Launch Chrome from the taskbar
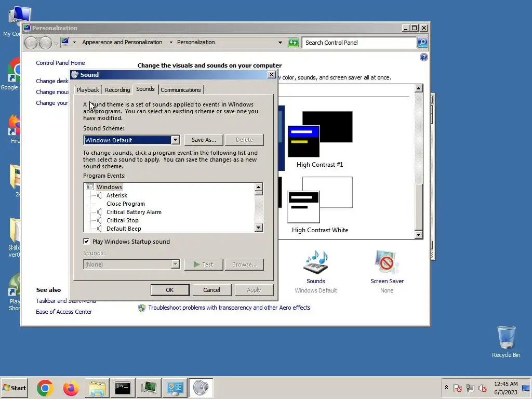 pos(45,388)
